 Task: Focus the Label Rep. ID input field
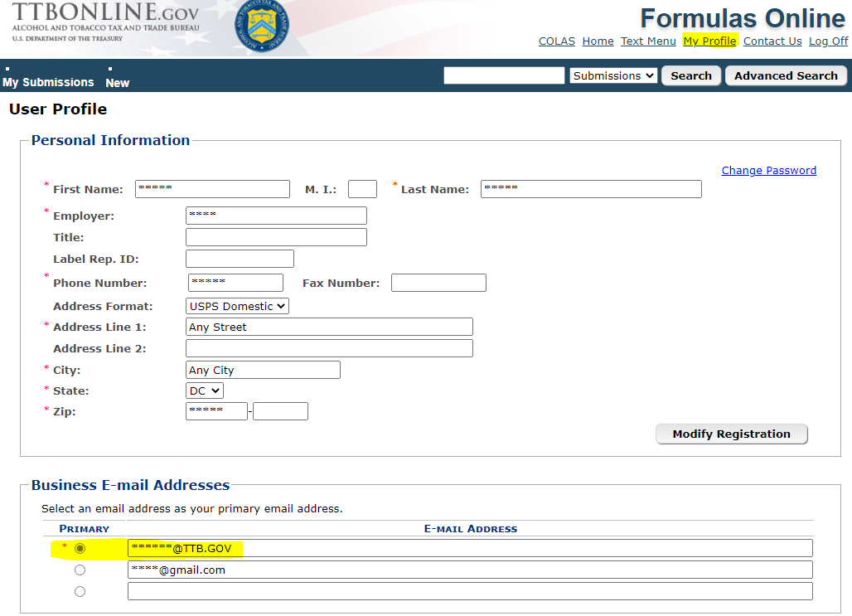coord(240,259)
